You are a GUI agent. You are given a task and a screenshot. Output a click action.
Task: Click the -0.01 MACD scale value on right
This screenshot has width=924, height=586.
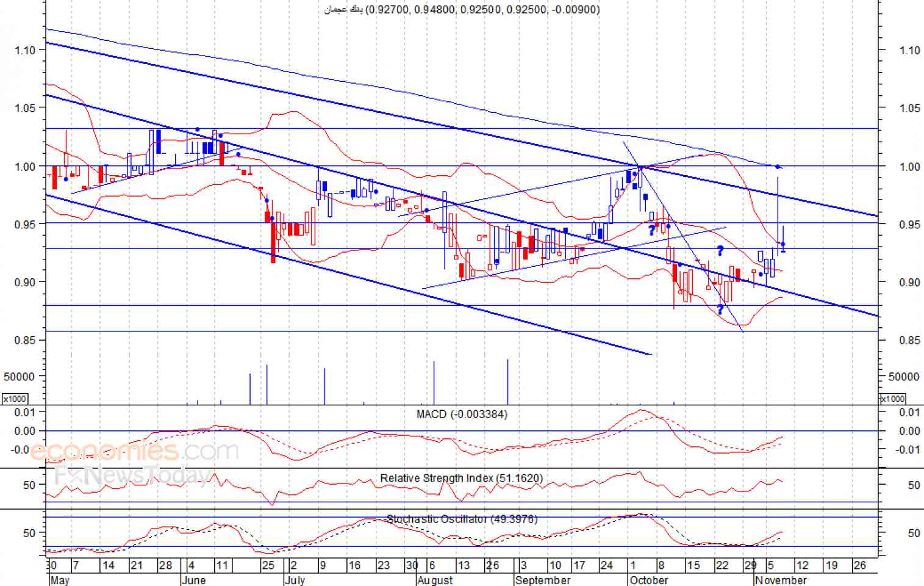point(909,450)
